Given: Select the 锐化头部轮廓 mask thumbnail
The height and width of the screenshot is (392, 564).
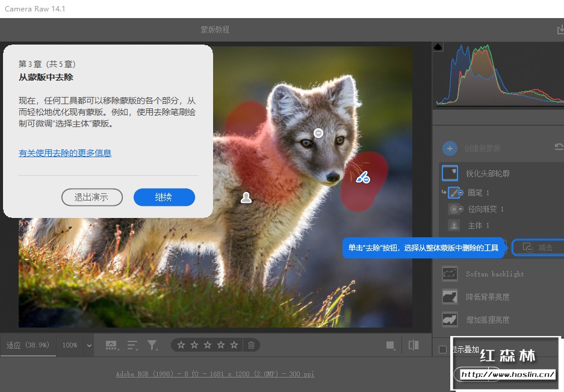Looking at the screenshot, I should (x=450, y=173).
